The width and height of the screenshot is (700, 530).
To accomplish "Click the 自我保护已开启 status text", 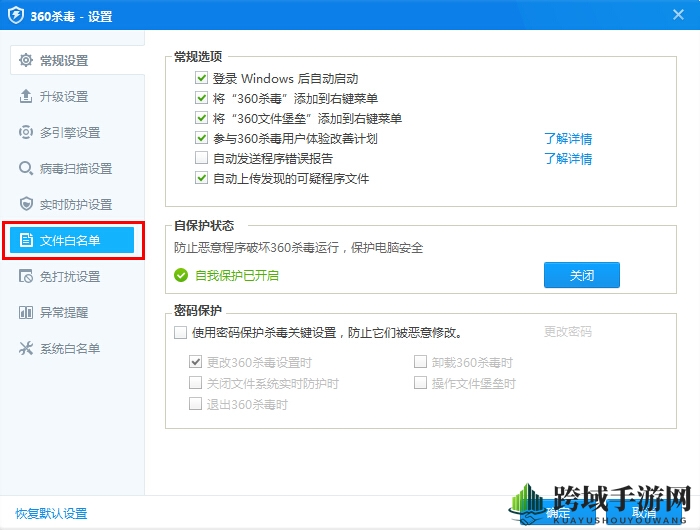I will point(237,275).
